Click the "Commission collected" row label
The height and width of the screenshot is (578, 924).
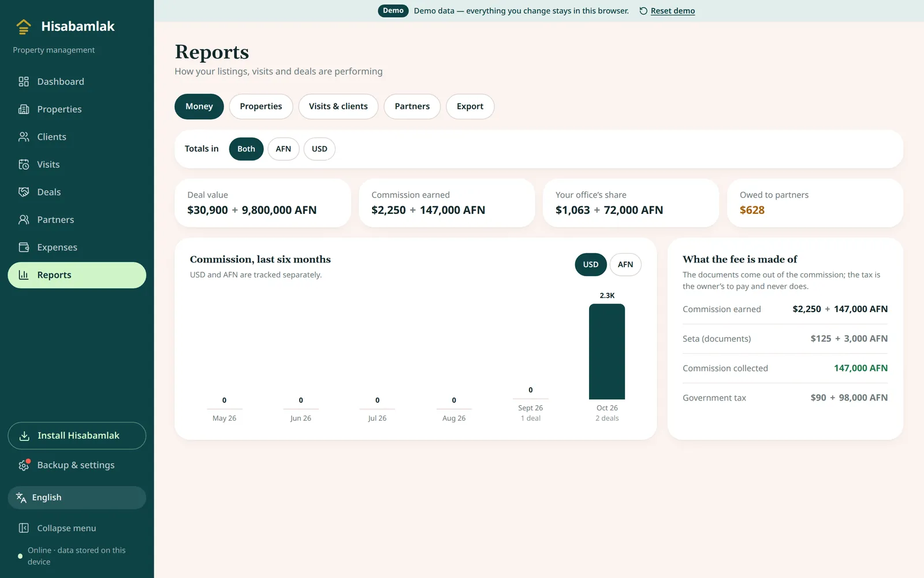725,368
